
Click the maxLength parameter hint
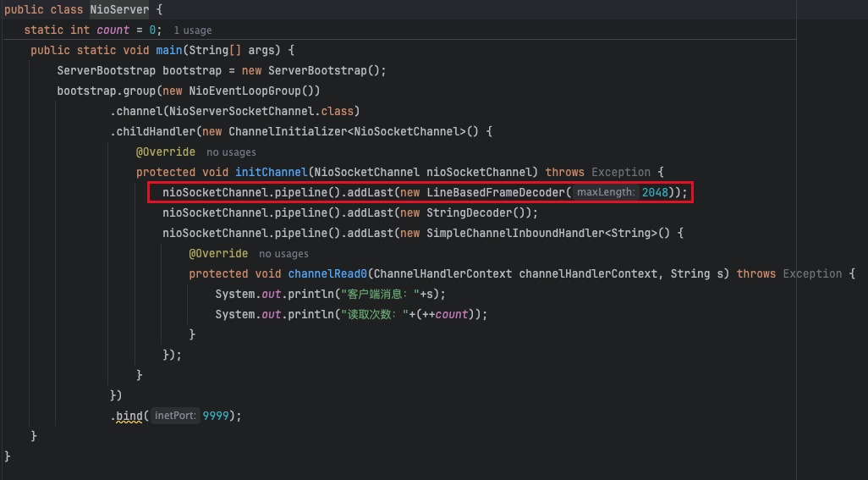(606, 192)
